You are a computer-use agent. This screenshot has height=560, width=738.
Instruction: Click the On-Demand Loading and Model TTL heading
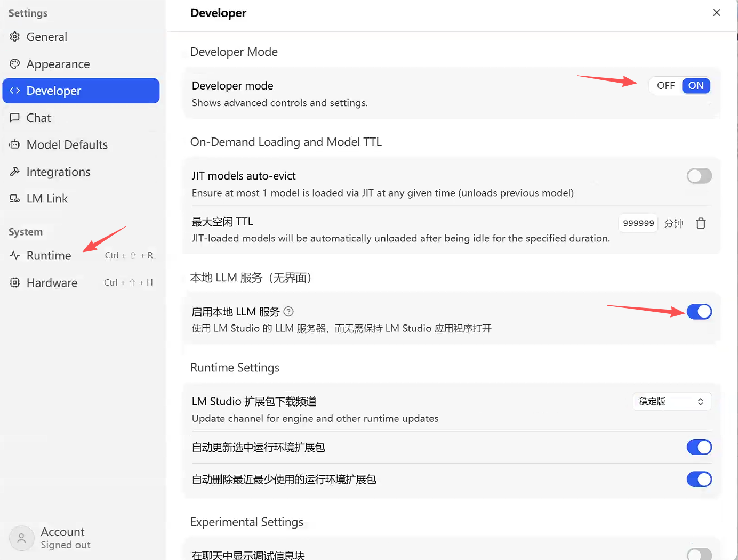tap(286, 142)
